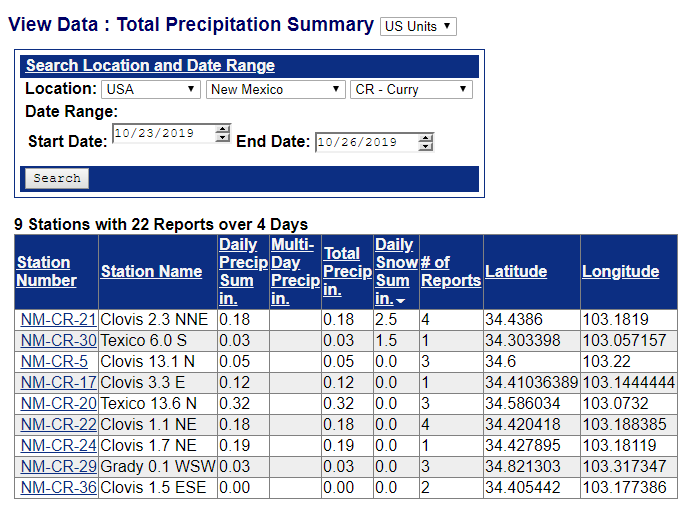Screen dimensions: 698x518
Task: Click latitude value 34.41036389
Action: 532,382
